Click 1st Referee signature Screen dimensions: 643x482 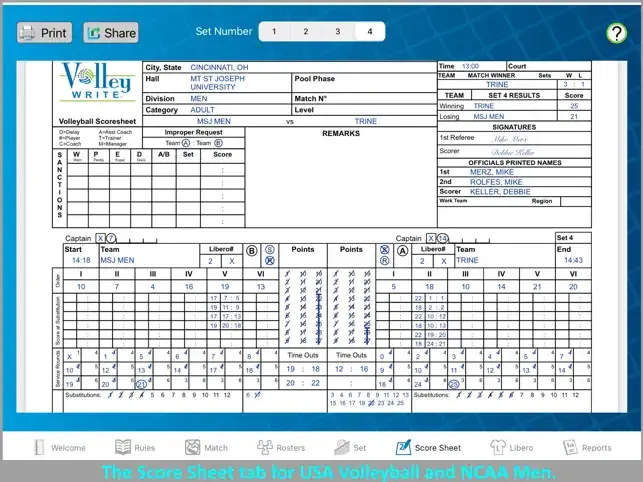pyautogui.click(x=509, y=139)
